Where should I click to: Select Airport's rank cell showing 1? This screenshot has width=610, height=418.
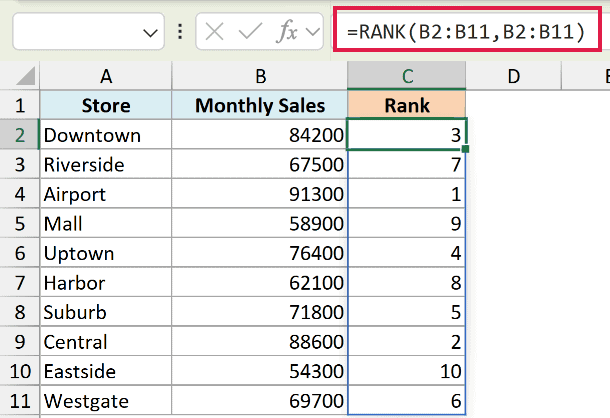[407, 194]
